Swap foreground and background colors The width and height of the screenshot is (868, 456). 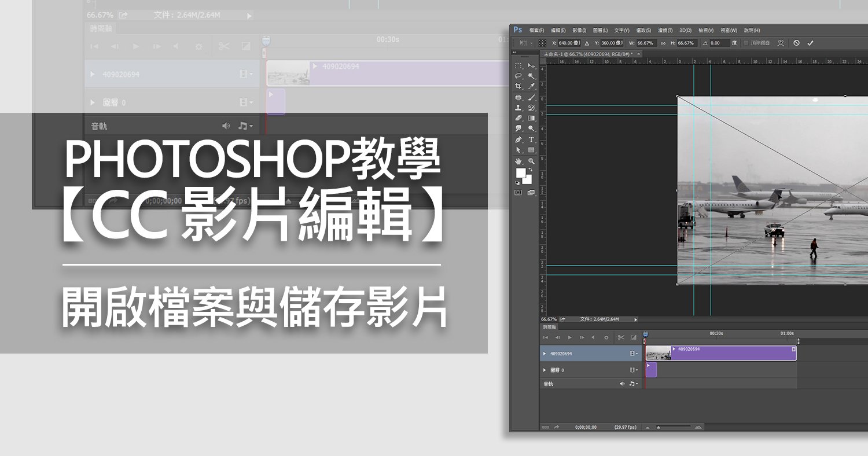tap(530, 170)
